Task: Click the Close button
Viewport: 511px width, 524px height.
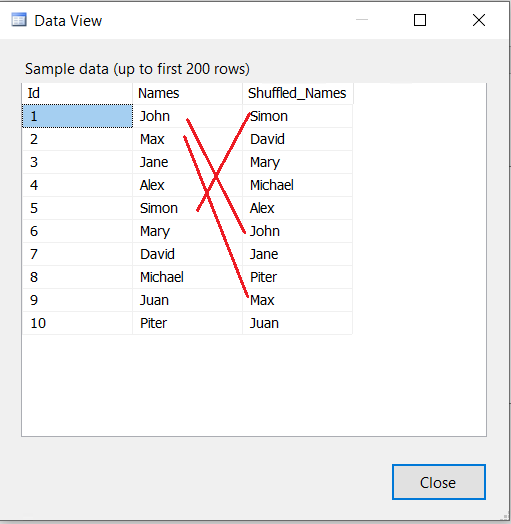Action: click(438, 482)
